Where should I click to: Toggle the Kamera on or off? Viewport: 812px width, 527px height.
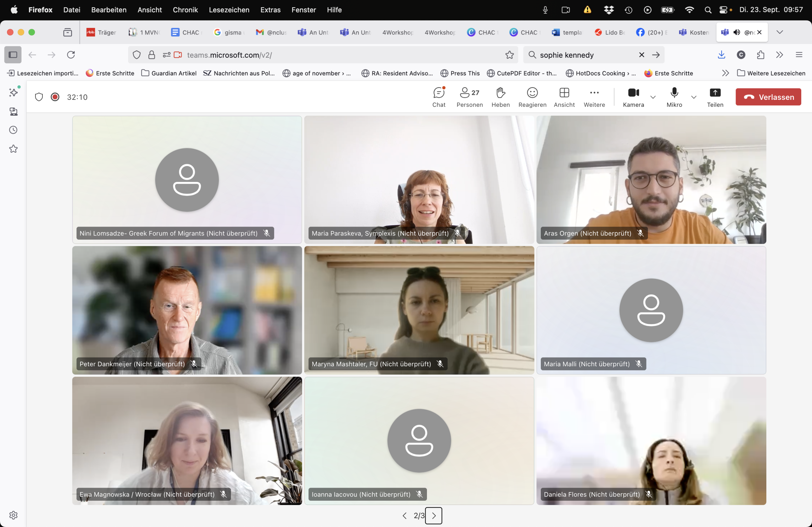point(633,97)
